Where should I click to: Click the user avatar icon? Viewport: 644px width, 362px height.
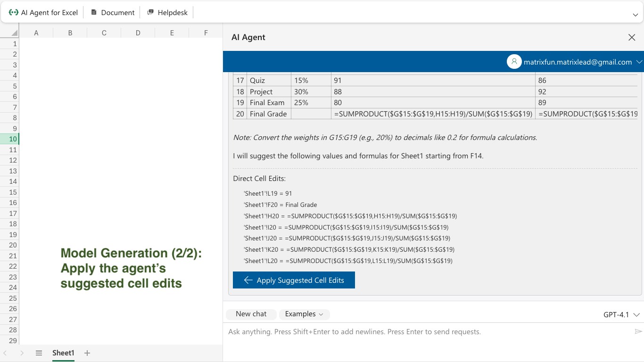514,62
